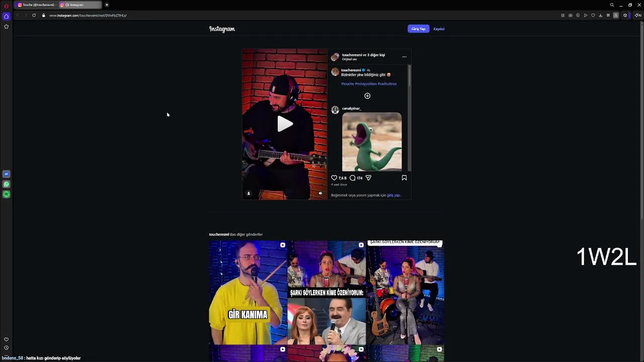Save post with bookmark icon
This screenshot has width=644, height=362.
pyautogui.click(x=404, y=178)
